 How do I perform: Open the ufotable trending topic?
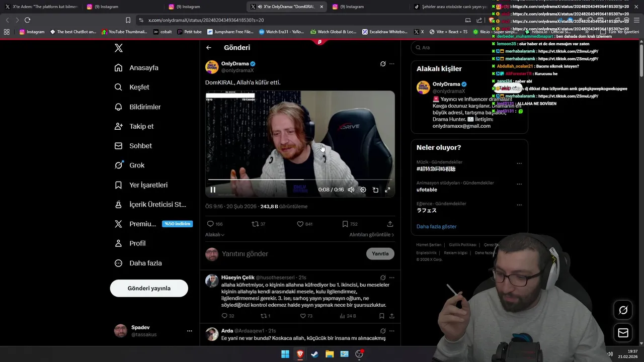[x=427, y=190]
